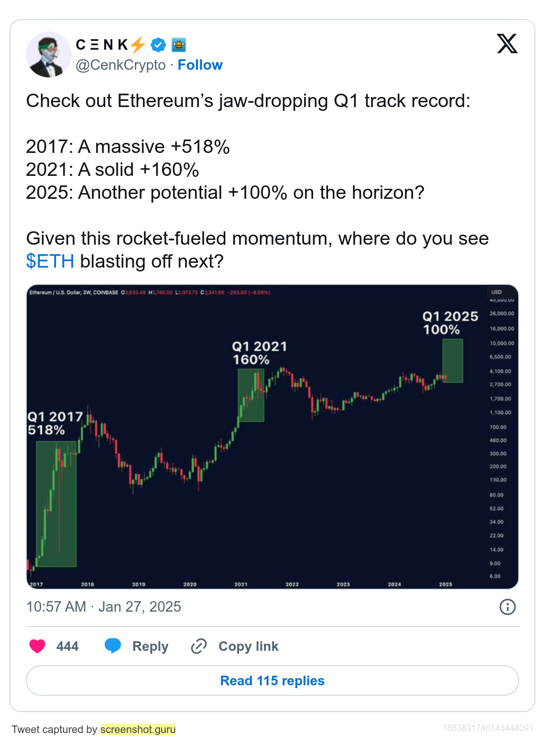This screenshot has width=545, height=756.
Task: Click the X logo in the corner
Action: coord(507,43)
